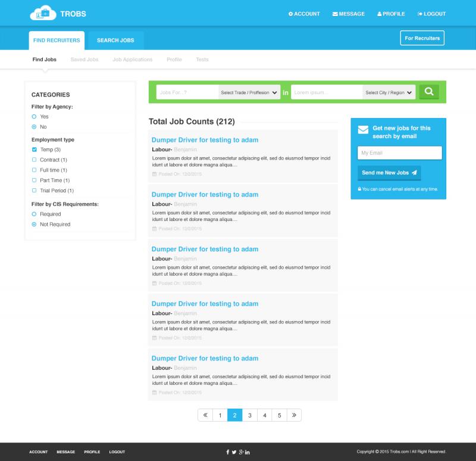476x461 pixels.
Task: Uncheck the Temp employment type checkbox
Action: click(35, 149)
